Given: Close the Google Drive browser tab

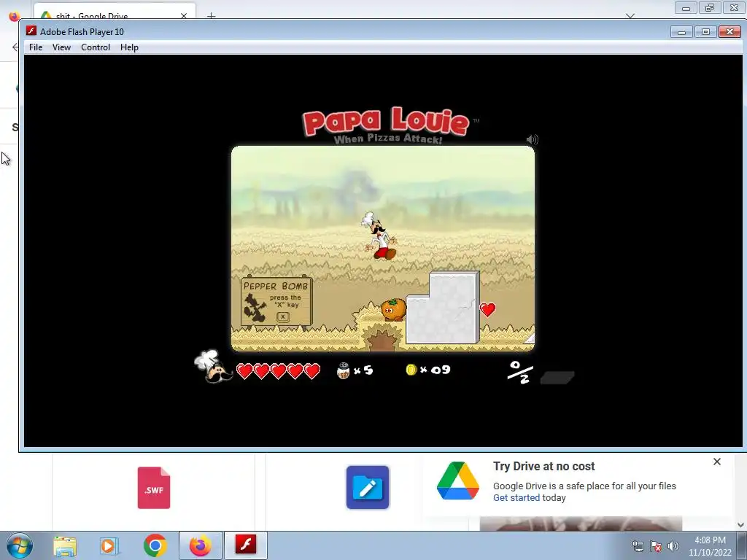Looking at the screenshot, I should pos(184,16).
